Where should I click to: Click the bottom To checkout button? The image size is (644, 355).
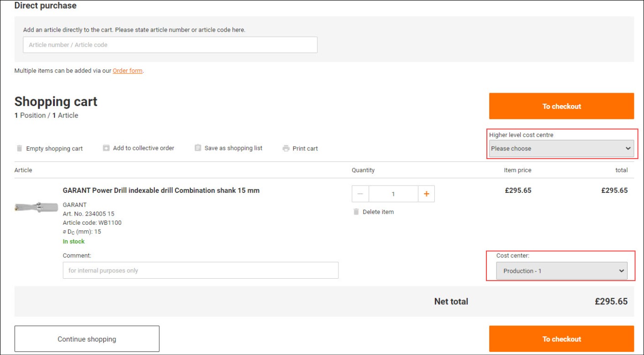(561, 339)
